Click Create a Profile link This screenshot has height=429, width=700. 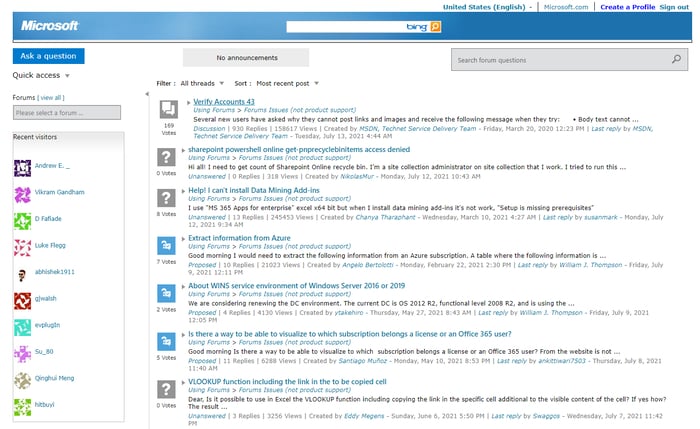(x=627, y=7)
